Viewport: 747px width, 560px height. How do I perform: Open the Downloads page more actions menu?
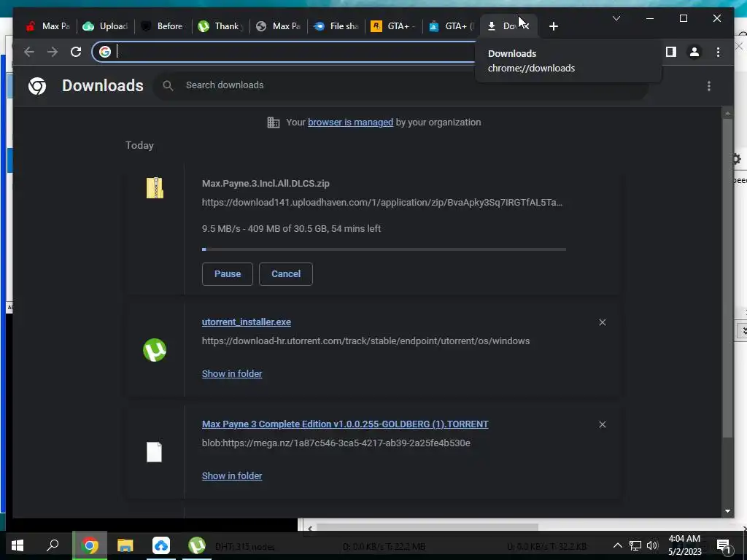(709, 86)
